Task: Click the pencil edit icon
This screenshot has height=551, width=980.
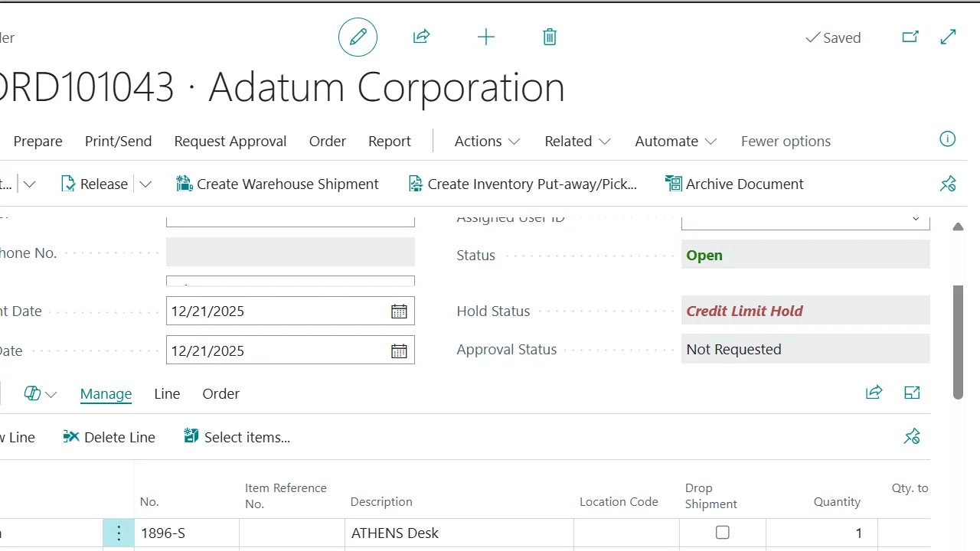Action: tap(358, 37)
